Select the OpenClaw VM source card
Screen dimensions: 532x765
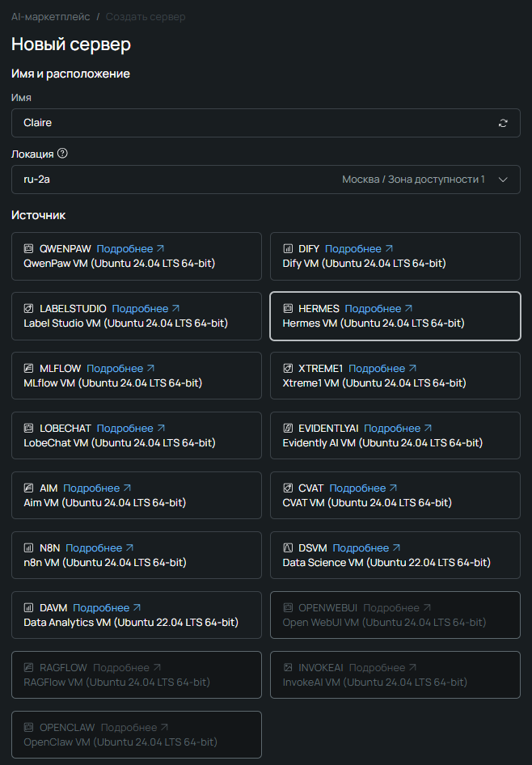coord(137,735)
